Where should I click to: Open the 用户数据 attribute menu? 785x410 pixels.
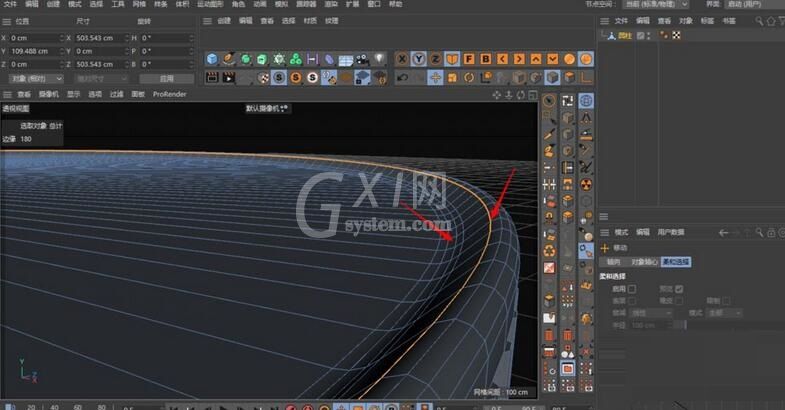click(x=671, y=232)
